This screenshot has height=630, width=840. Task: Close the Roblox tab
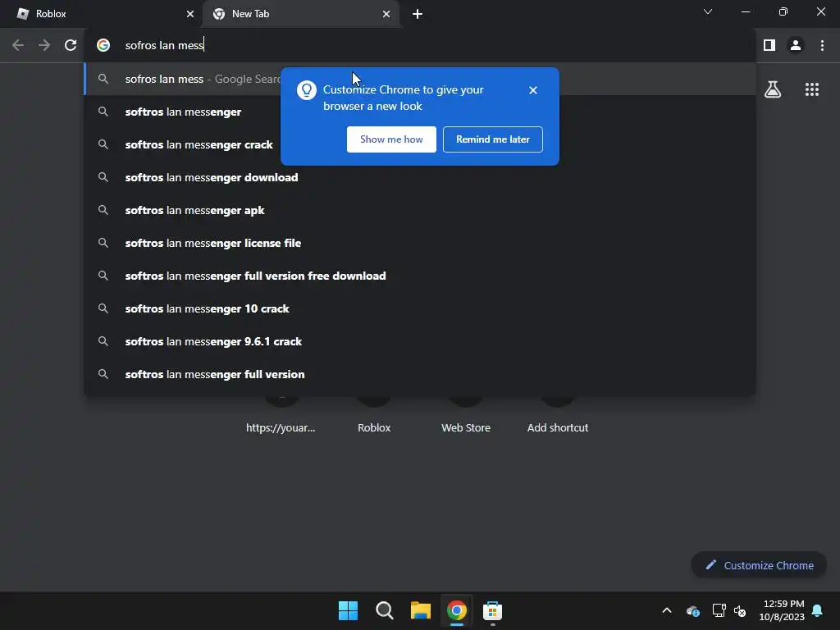coord(189,14)
